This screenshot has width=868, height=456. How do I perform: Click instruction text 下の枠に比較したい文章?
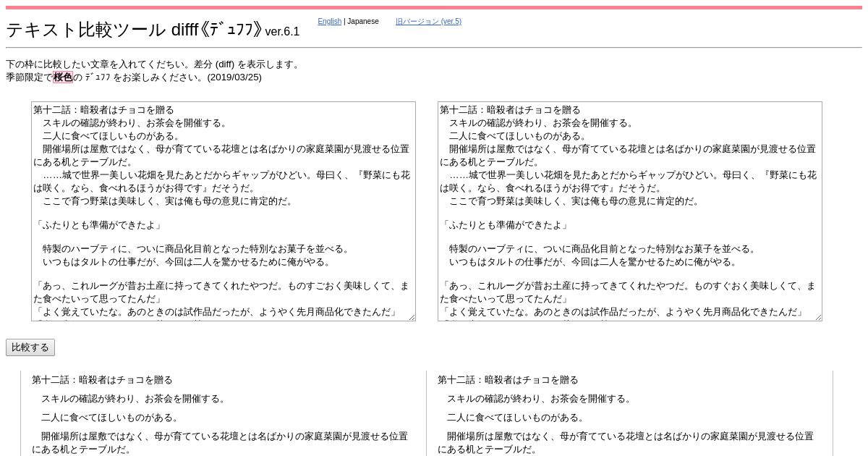pos(153,64)
